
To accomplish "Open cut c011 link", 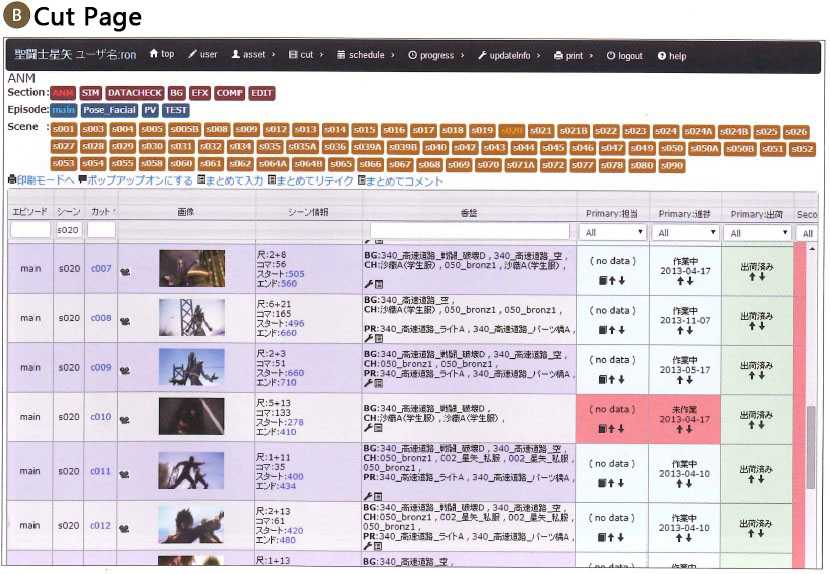I will 101,471.
